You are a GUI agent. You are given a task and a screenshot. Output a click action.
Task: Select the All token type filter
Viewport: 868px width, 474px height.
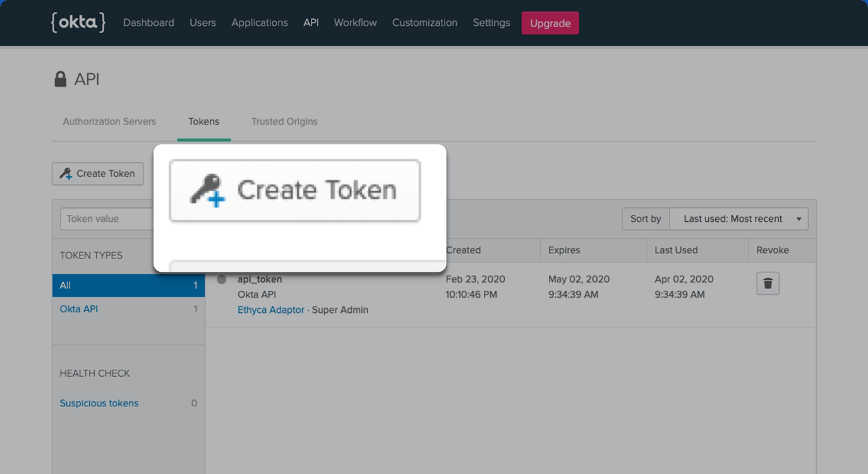click(128, 286)
